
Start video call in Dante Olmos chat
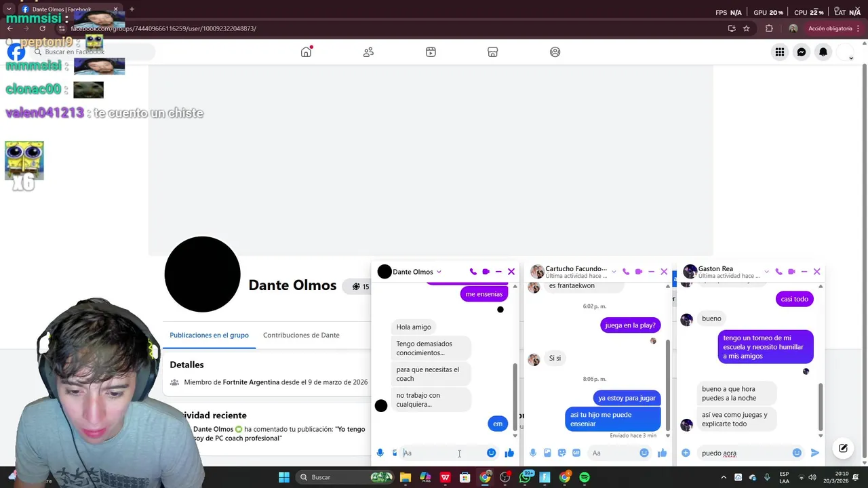coord(486,272)
